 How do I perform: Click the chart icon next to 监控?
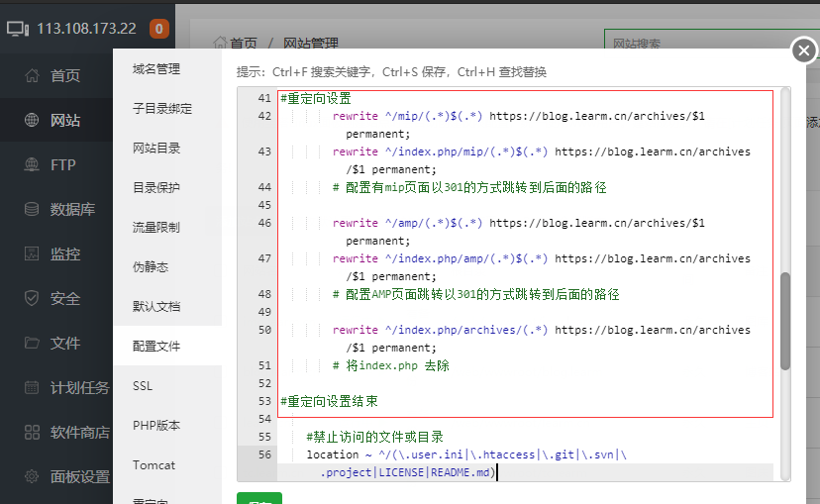[x=32, y=254]
